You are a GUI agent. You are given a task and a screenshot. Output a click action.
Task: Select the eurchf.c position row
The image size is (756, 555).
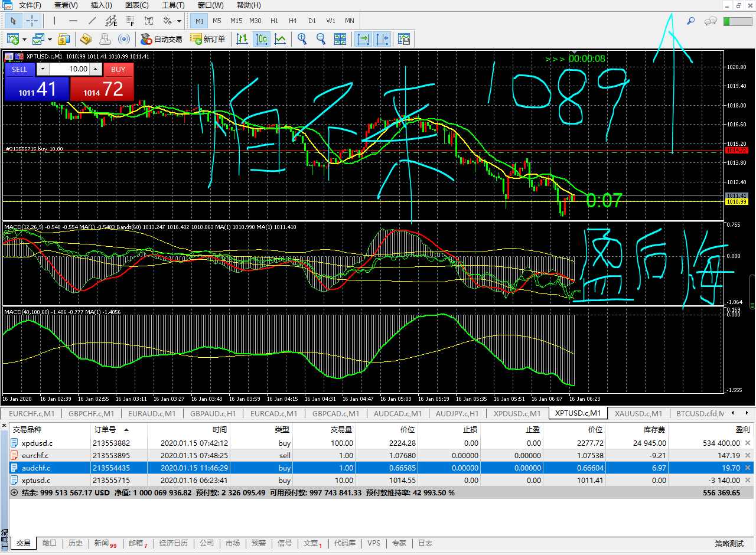point(382,455)
